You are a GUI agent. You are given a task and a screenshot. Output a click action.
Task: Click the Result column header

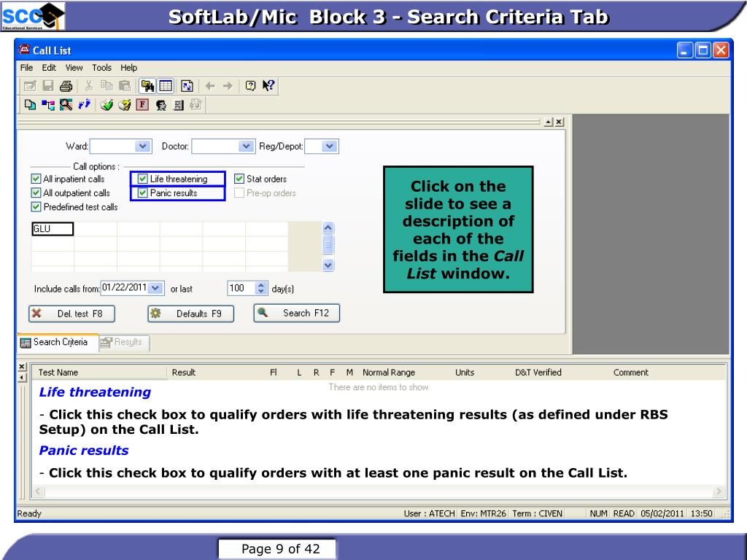pyautogui.click(x=183, y=373)
